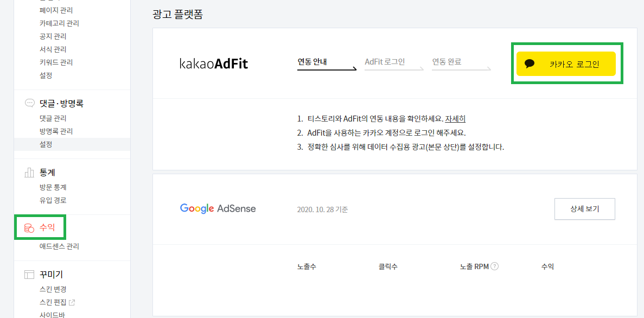644x318 pixels.
Task: Select 키워드 관리 menu item
Action: click(x=56, y=62)
